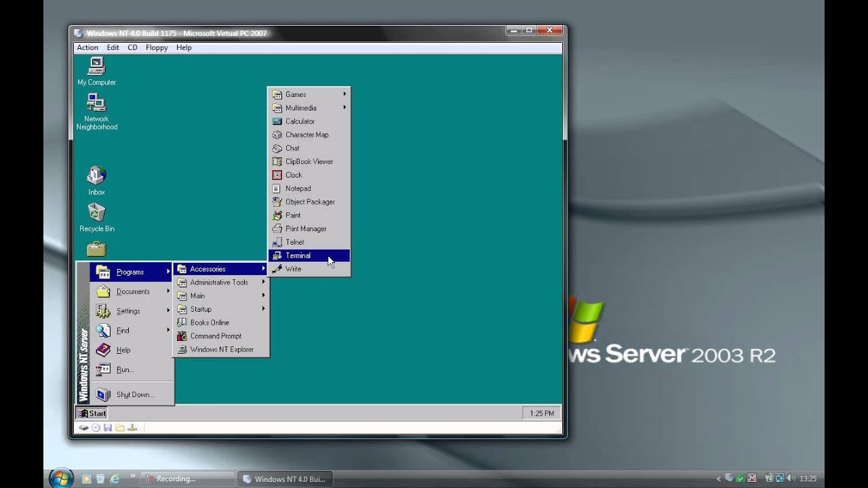868x488 pixels.
Task: Click the host Windows Start orb
Action: coord(62,478)
